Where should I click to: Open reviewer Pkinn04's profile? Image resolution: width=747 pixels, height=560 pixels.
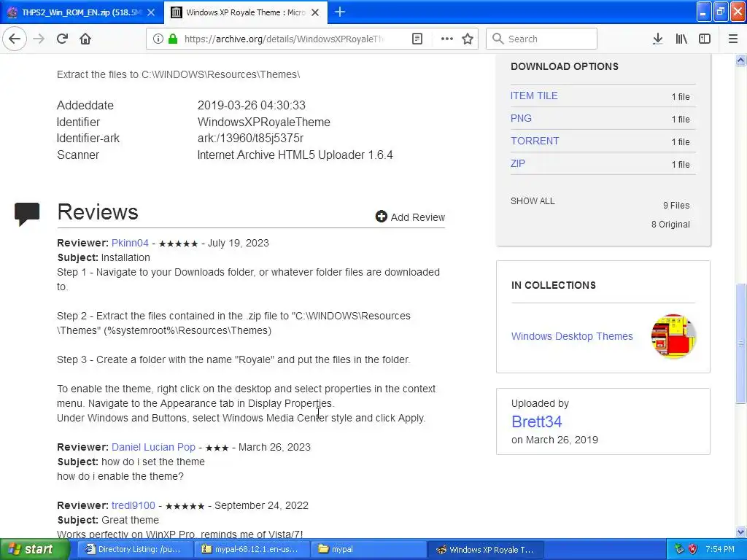[x=130, y=243]
